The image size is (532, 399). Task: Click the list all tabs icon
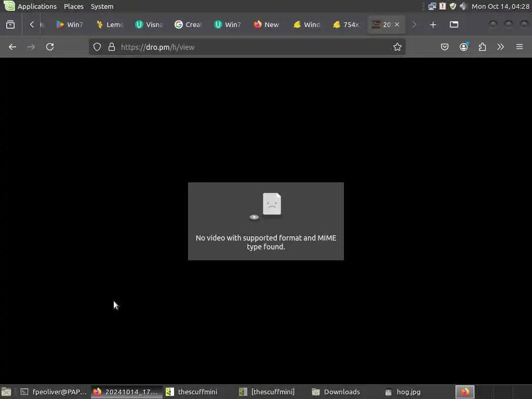coord(454,24)
